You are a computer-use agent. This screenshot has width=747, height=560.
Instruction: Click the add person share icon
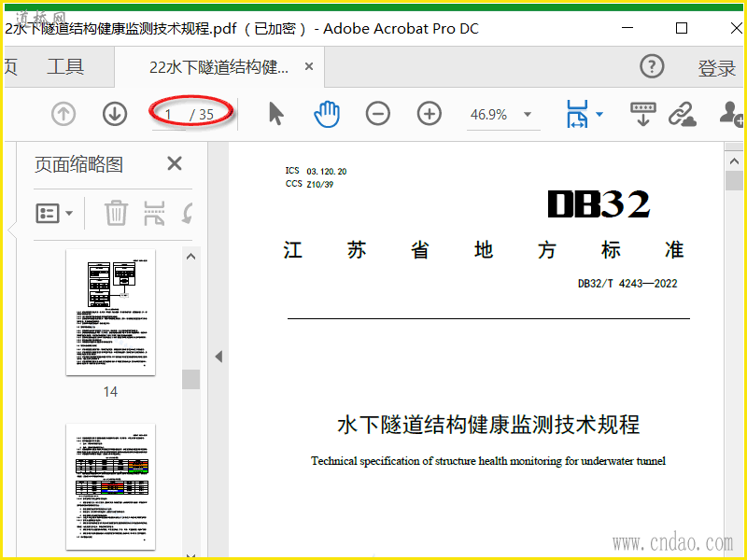[x=732, y=114]
